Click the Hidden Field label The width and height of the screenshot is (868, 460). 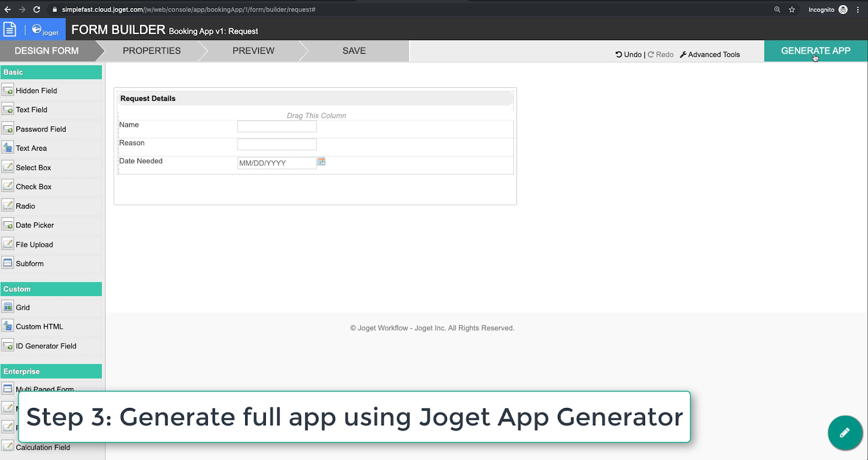pos(36,91)
